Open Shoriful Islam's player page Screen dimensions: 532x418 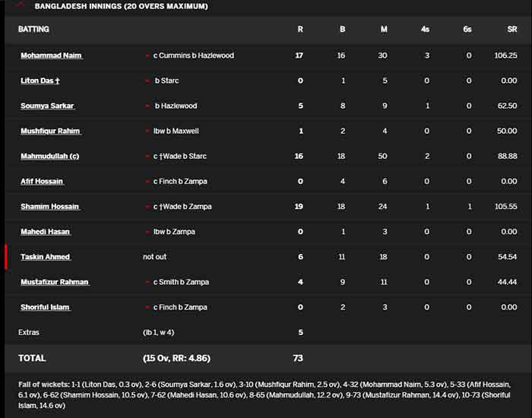[46, 307]
